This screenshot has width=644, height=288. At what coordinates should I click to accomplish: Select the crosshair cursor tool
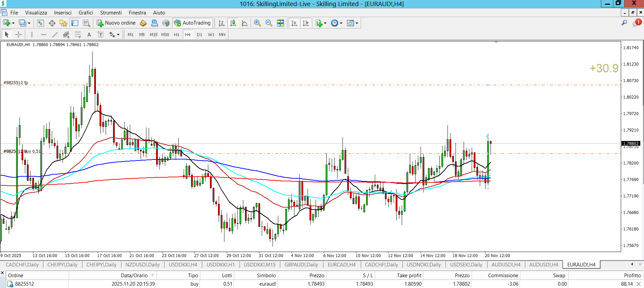[x=19, y=35]
